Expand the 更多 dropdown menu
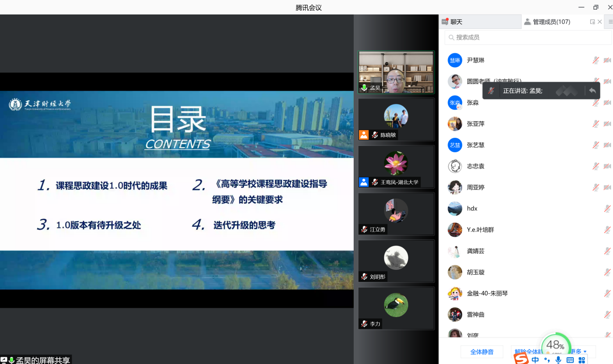 pyautogui.click(x=579, y=351)
